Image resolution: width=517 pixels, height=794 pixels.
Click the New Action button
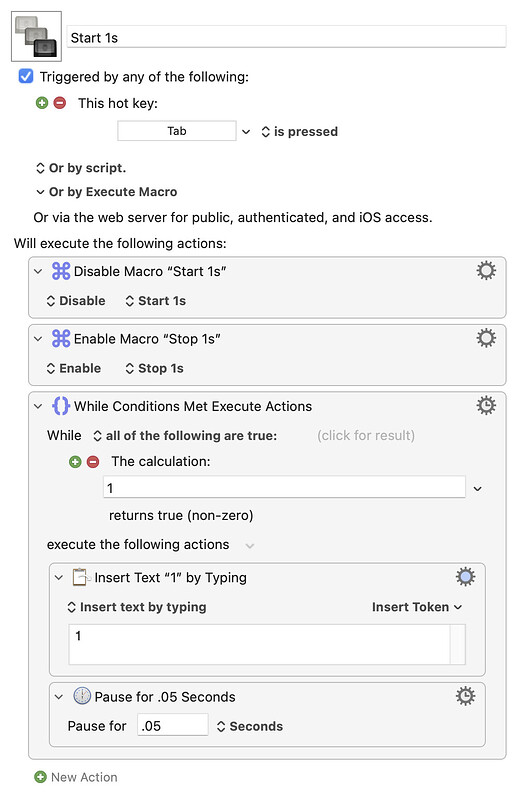tap(76, 777)
